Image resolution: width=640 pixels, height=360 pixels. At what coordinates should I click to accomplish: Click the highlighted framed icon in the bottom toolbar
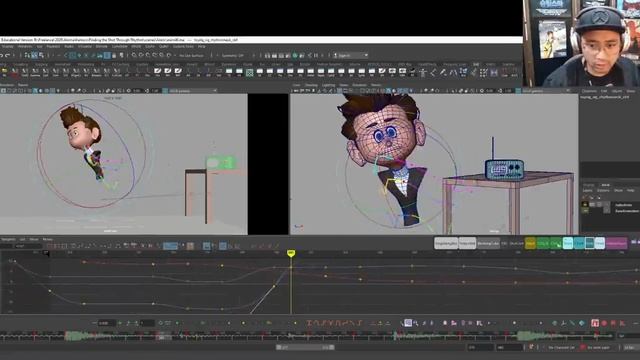tap(408, 323)
